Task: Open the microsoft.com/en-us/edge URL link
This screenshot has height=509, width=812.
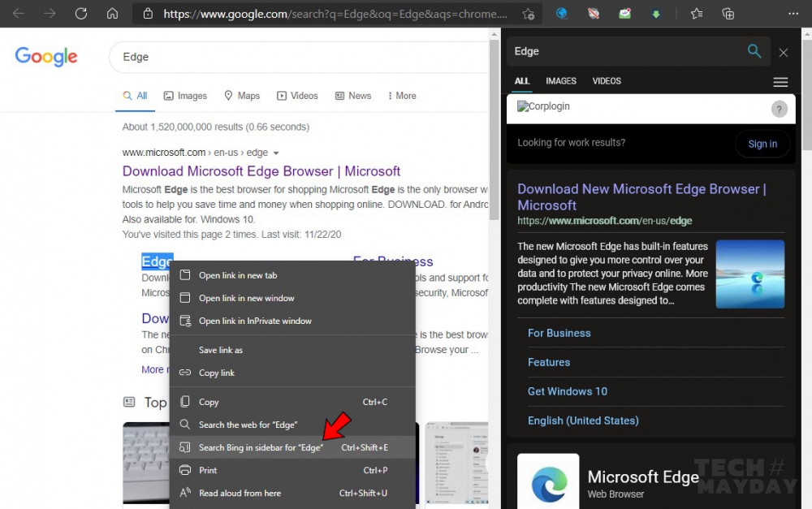Action: [604, 221]
